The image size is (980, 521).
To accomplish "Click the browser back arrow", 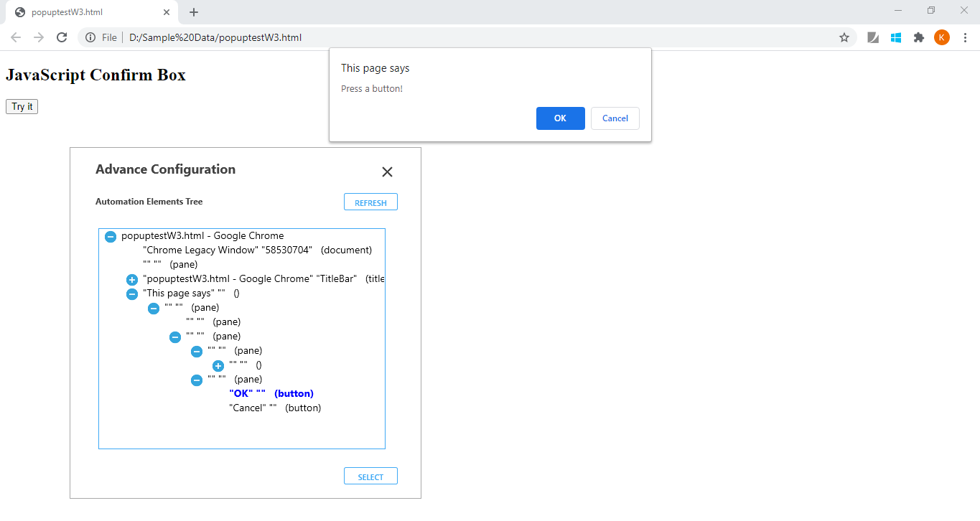I will [16, 37].
